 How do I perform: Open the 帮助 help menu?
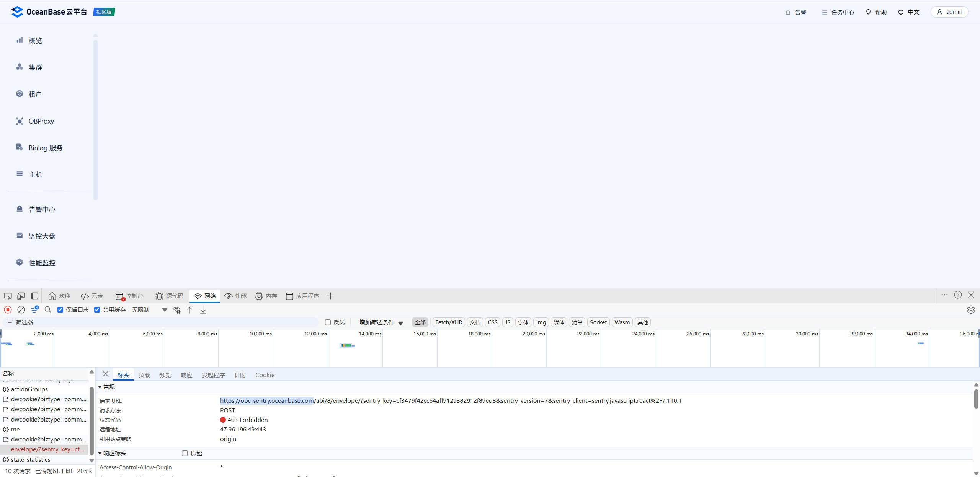click(x=877, y=12)
